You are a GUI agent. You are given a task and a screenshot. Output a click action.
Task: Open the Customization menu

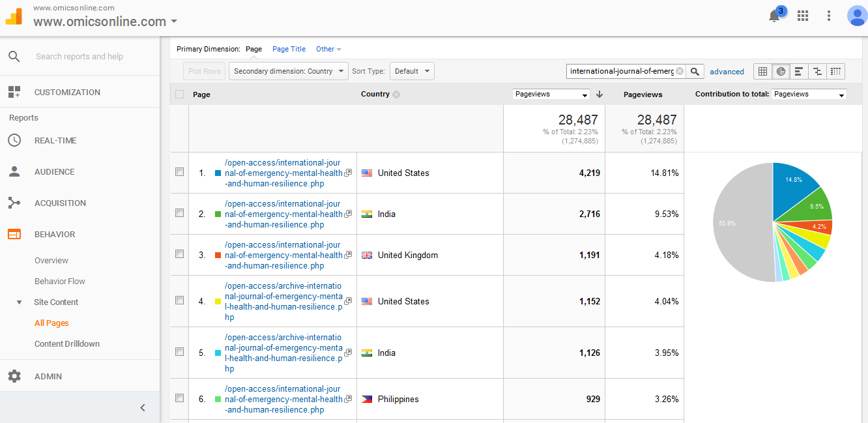click(67, 92)
